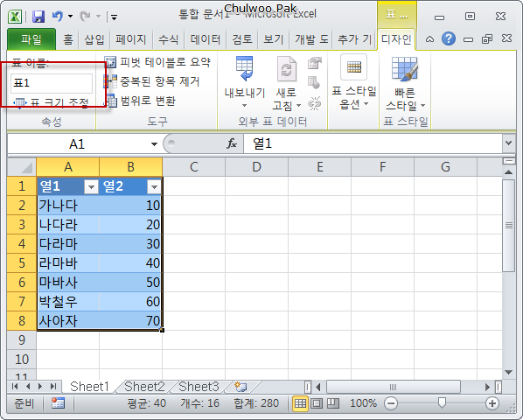Click the Insert Worksheet icon tab
Viewport: 523px width, 420px height.
[241, 387]
